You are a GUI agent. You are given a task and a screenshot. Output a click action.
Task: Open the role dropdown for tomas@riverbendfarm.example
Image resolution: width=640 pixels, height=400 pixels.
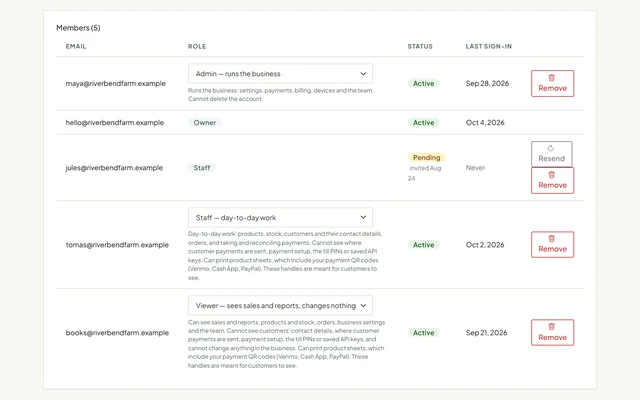pos(280,218)
